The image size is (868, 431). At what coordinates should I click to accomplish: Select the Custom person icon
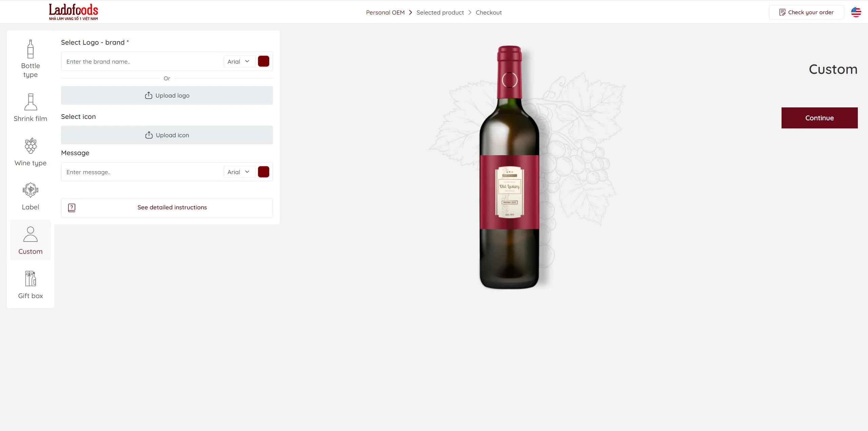[31, 234]
